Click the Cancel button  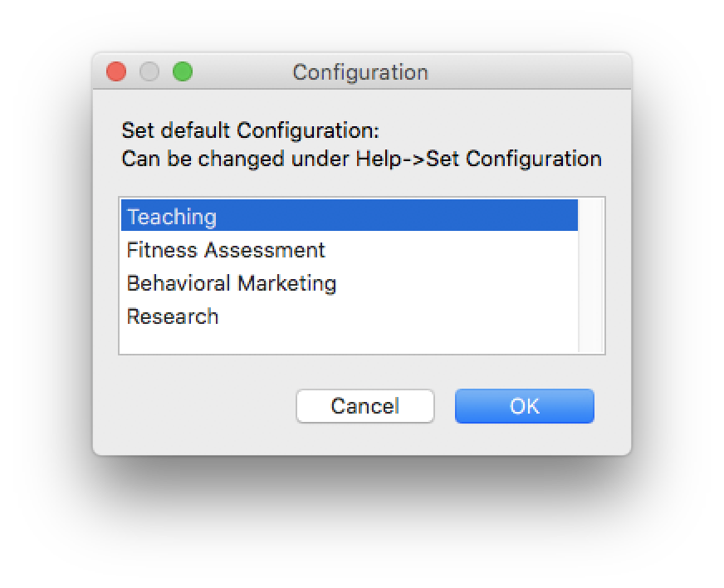[364, 406]
